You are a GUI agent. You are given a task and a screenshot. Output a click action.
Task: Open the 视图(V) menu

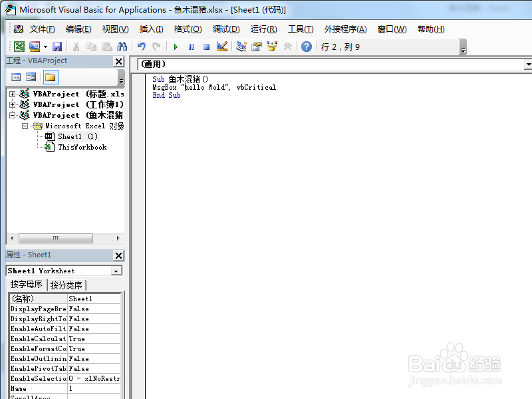pyautogui.click(x=115, y=29)
